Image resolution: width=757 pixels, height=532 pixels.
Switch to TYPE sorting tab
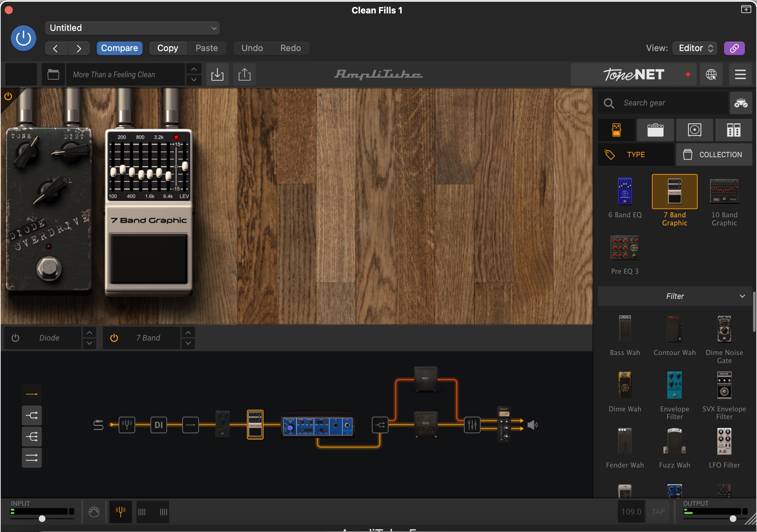tap(636, 154)
